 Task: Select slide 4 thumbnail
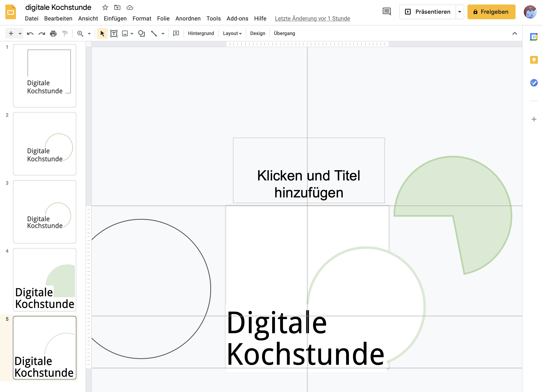point(45,279)
